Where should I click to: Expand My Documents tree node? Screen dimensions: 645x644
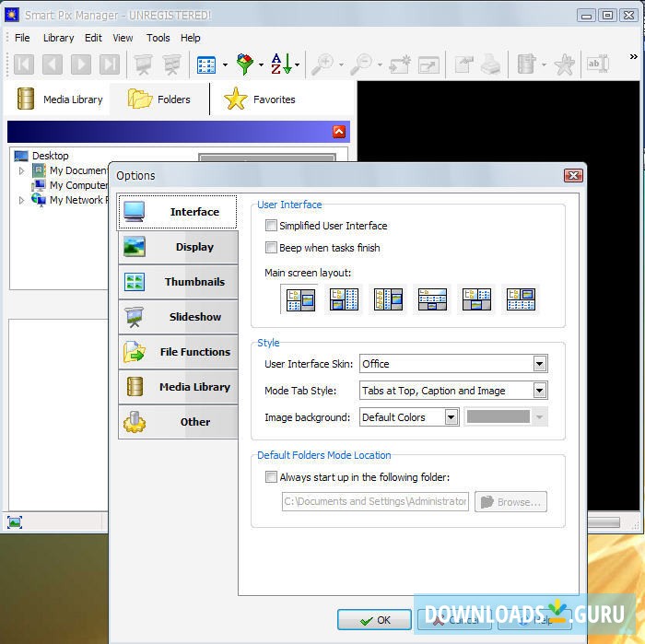click(x=21, y=170)
